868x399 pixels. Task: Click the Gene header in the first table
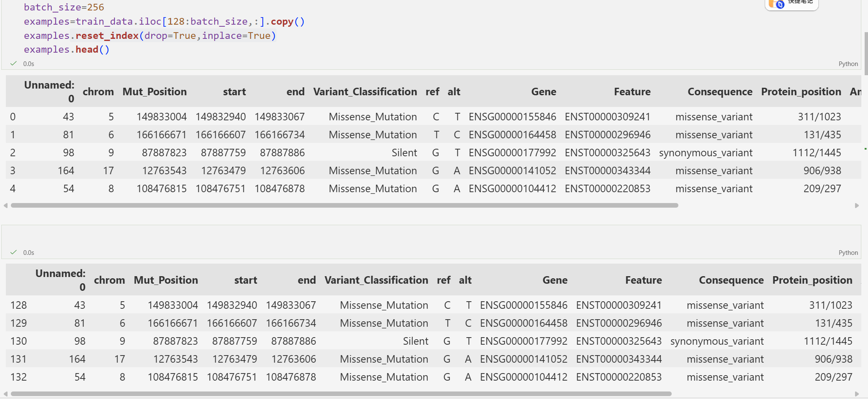pos(543,92)
